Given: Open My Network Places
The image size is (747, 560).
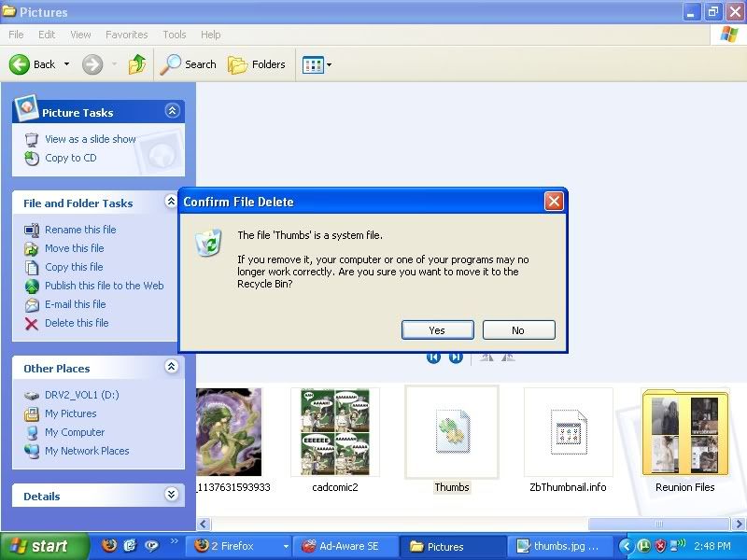Looking at the screenshot, I should [87, 451].
